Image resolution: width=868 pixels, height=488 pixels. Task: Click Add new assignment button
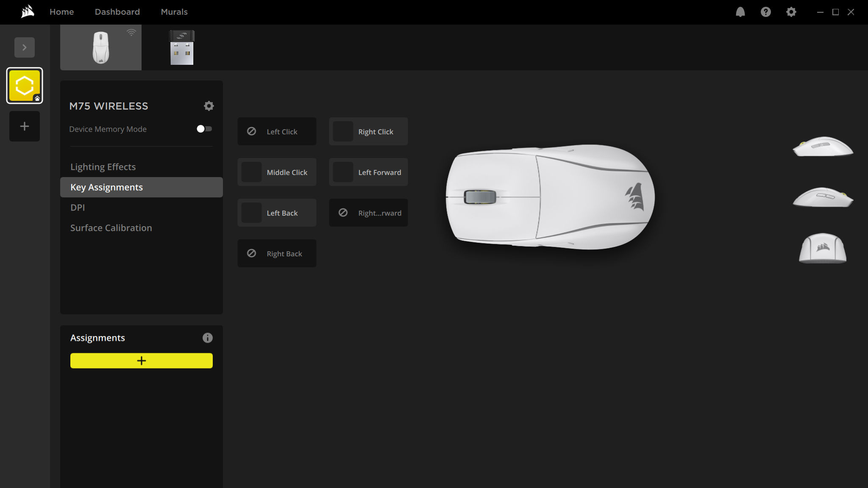point(141,360)
